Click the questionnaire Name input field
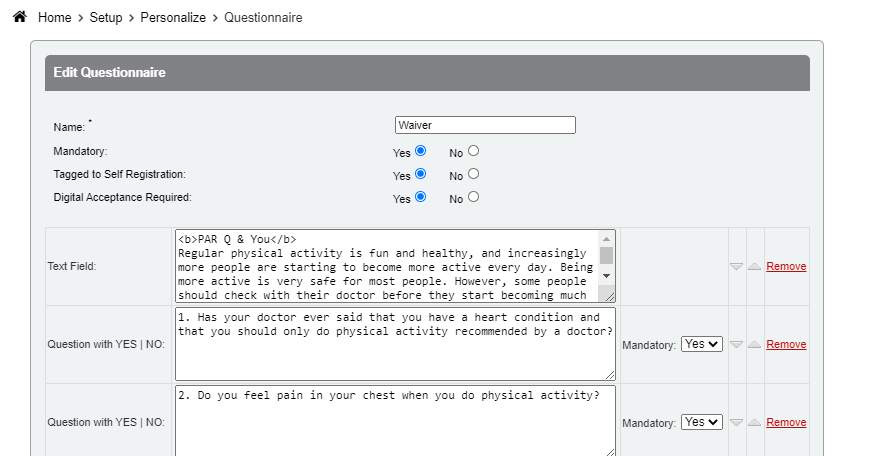 click(x=485, y=125)
